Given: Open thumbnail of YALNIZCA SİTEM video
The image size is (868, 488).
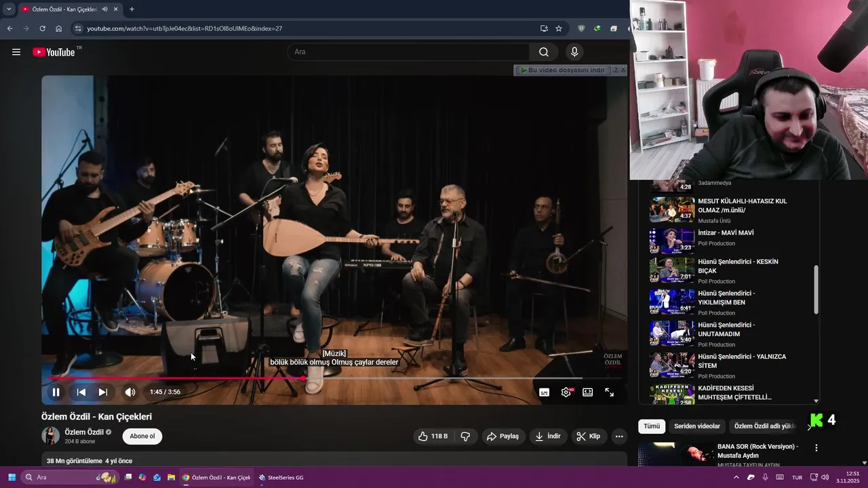Looking at the screenshot, I should click(672, 365).
